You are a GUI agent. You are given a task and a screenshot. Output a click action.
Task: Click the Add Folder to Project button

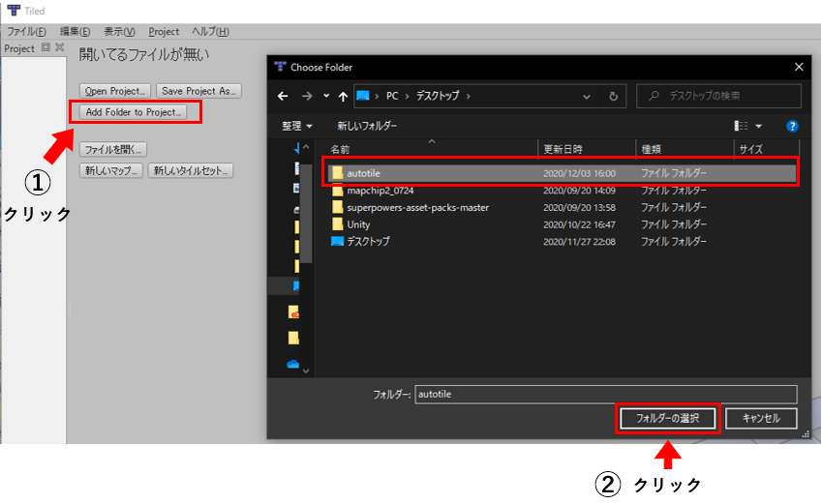[134, 112]
